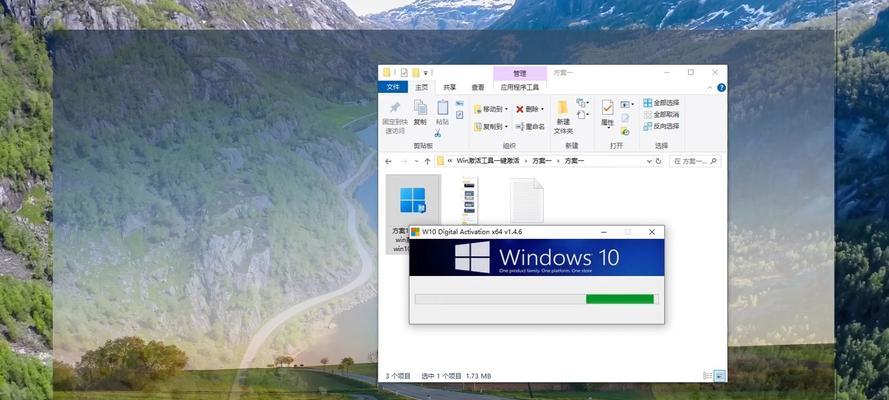Click the Rename (重命名) button

point(530,127)
